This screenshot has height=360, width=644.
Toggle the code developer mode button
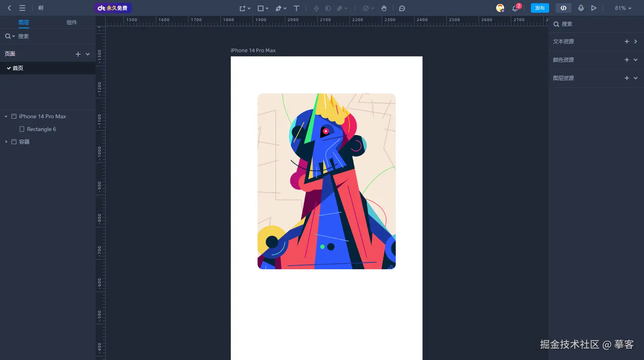(x=563, y=8)
